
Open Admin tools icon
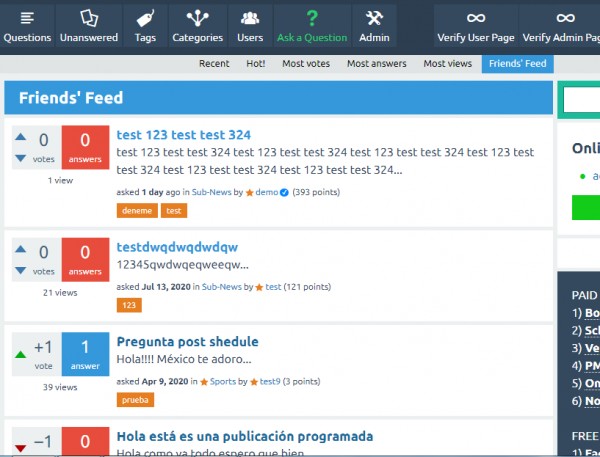point(374,18)
